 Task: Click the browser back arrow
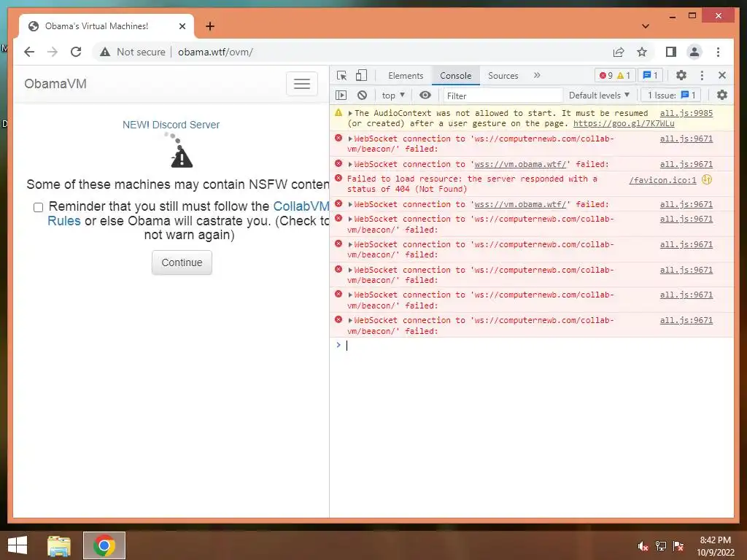point(29,52)
